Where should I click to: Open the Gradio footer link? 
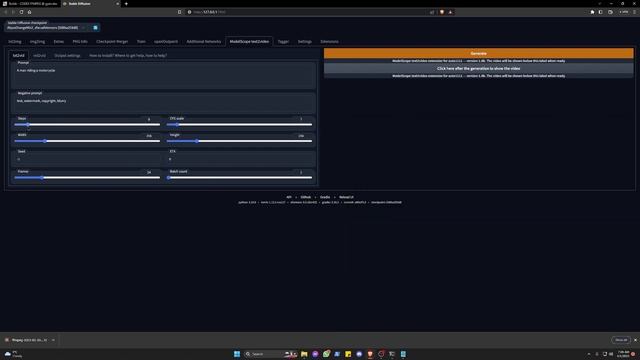coord(325,197)
